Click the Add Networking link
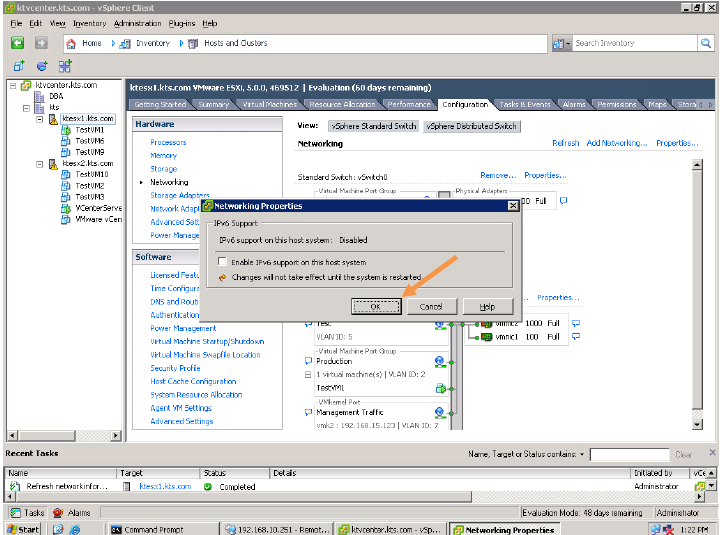Screen dimensions: 720x535 click(617, 143)
